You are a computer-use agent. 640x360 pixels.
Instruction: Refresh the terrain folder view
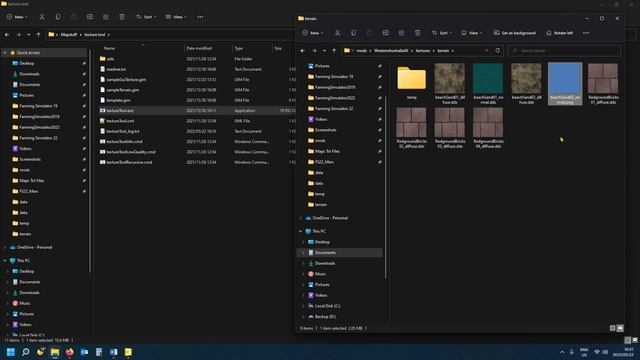pos(498,51)
